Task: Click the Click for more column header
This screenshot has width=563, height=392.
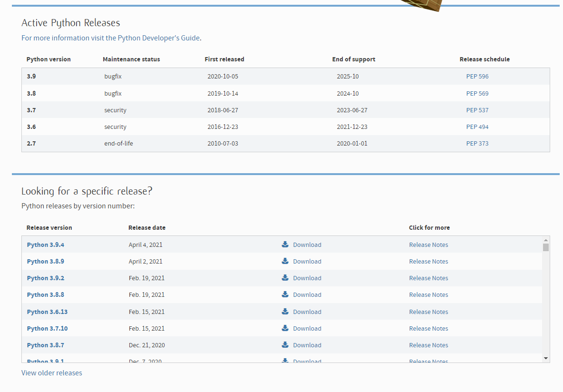Action: pos(429,228)
